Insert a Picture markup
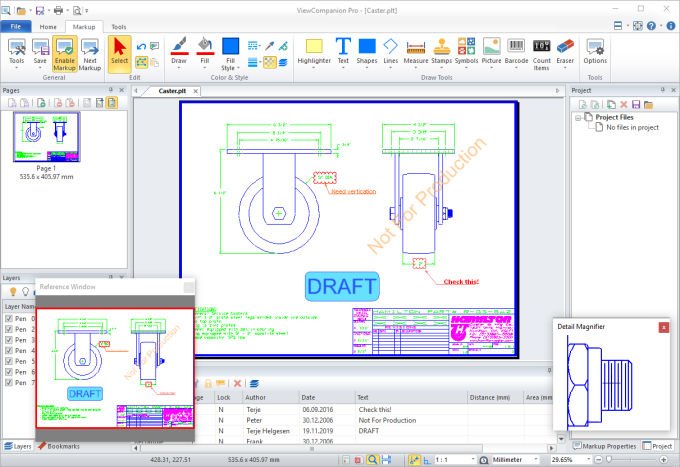This screenshot has height=467, width=680. [491, 53]
